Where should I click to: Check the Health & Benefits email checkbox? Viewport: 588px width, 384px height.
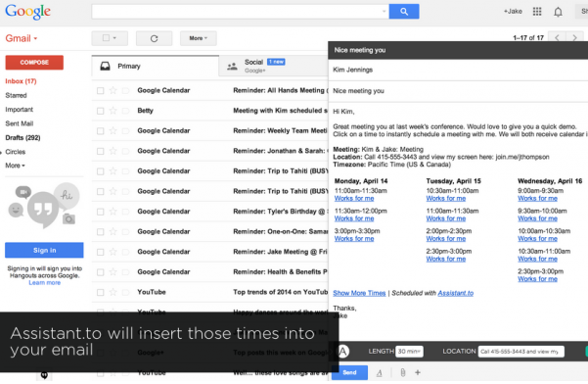click(100, 272)
